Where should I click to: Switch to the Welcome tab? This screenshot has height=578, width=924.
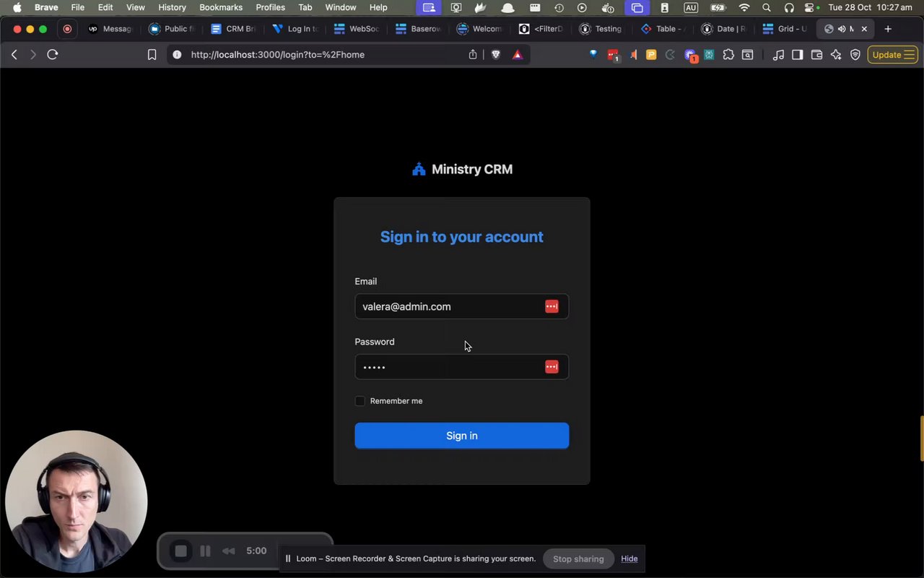pos(479,29)
